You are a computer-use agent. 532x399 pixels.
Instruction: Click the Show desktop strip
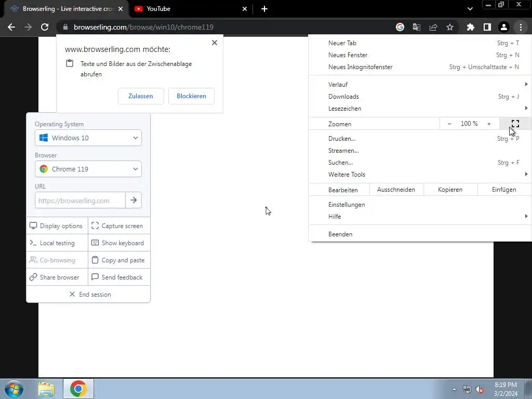[528, 389]
